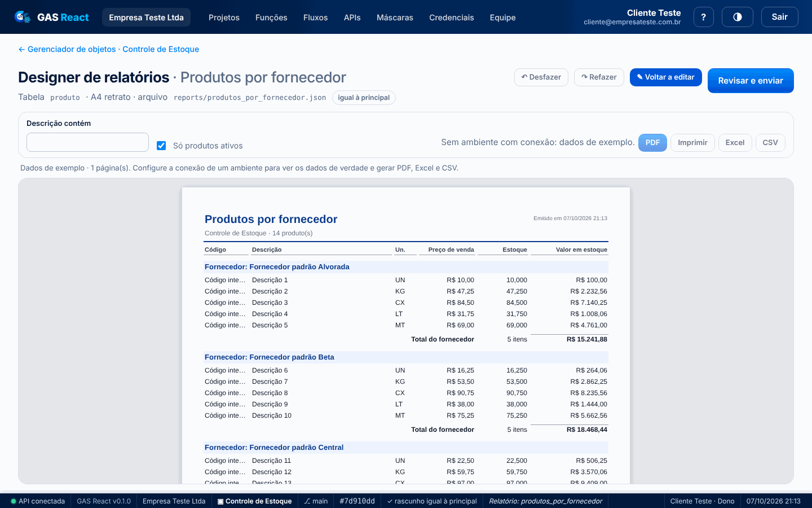The width and height of the screenshot is (812, 508).
Task: Click 'Relatório: produtos_por_fornecedor' status entry
Action: (545, 501)
